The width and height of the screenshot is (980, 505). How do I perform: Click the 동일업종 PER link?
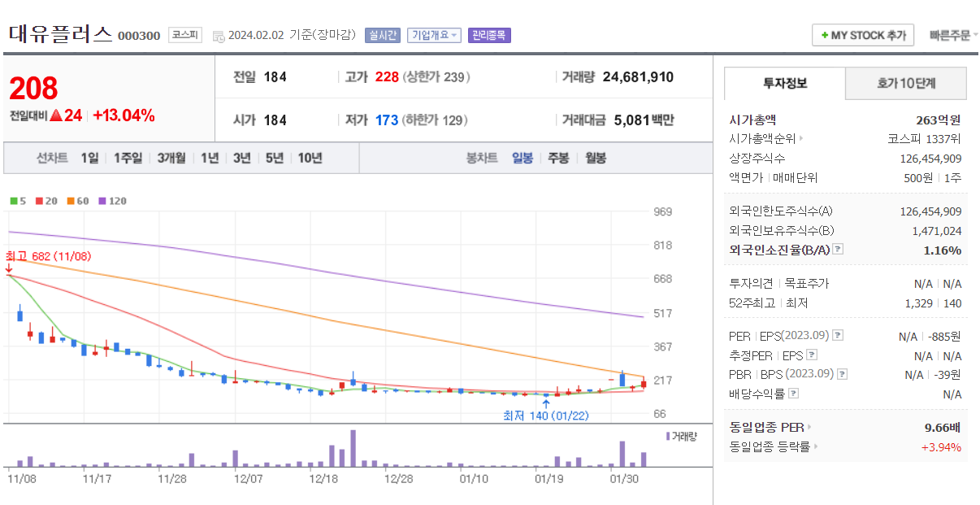pyautogui.click(x=770, y=426)
